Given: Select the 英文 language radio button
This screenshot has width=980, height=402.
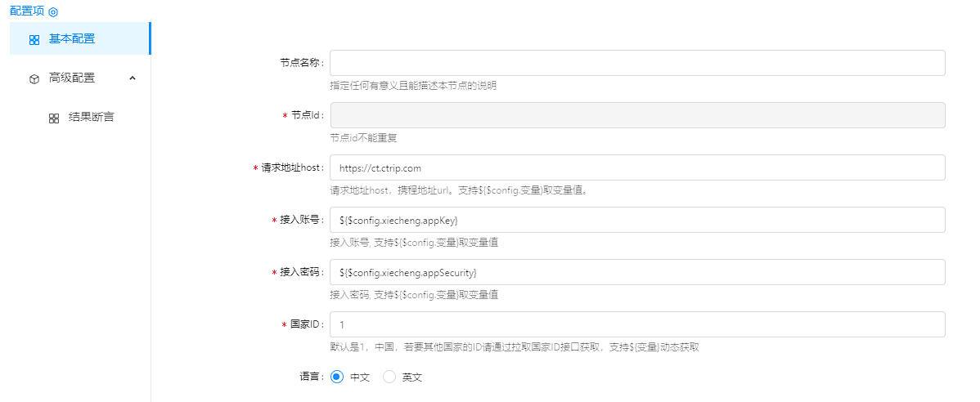Looking at the screenshot, I should tap(389, 377).
